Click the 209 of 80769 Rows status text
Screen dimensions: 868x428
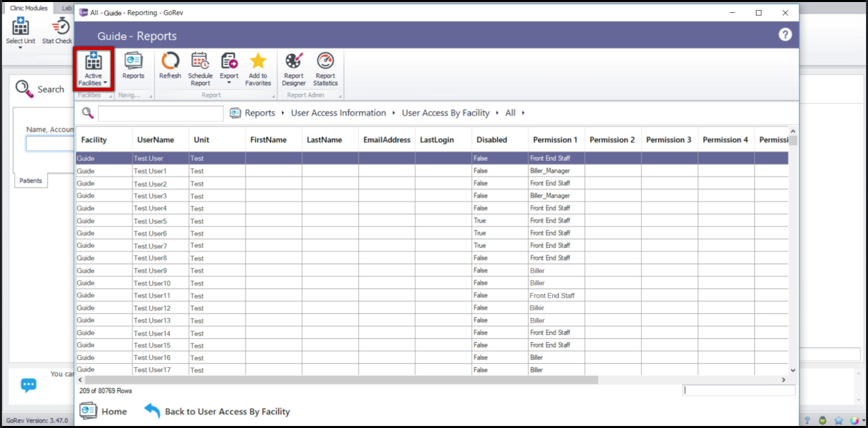click(106, 391)
